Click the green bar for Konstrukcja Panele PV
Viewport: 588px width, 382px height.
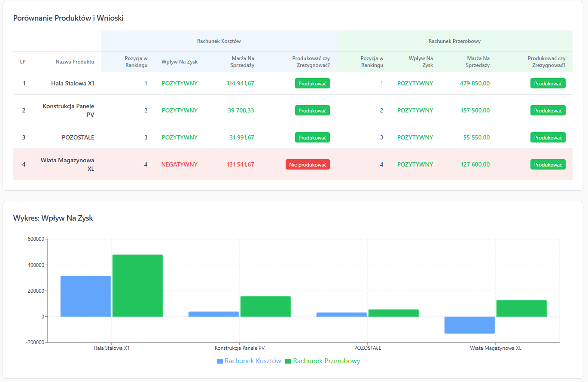tap(265, 306)
